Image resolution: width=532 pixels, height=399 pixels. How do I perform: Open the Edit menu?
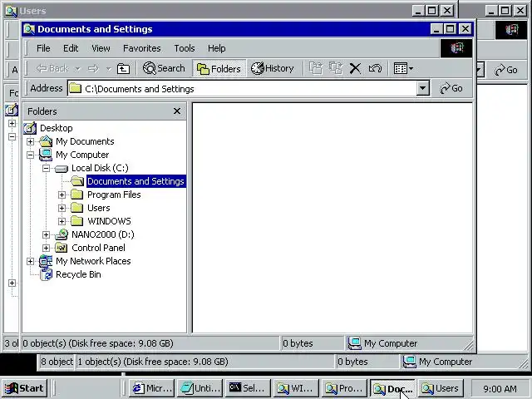point(71,48)
